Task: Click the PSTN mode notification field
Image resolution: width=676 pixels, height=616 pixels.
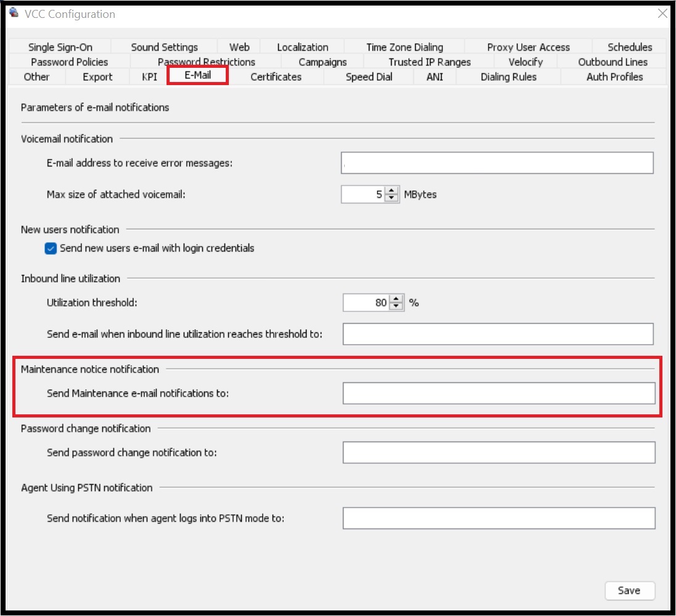Action: coord(499,518)
